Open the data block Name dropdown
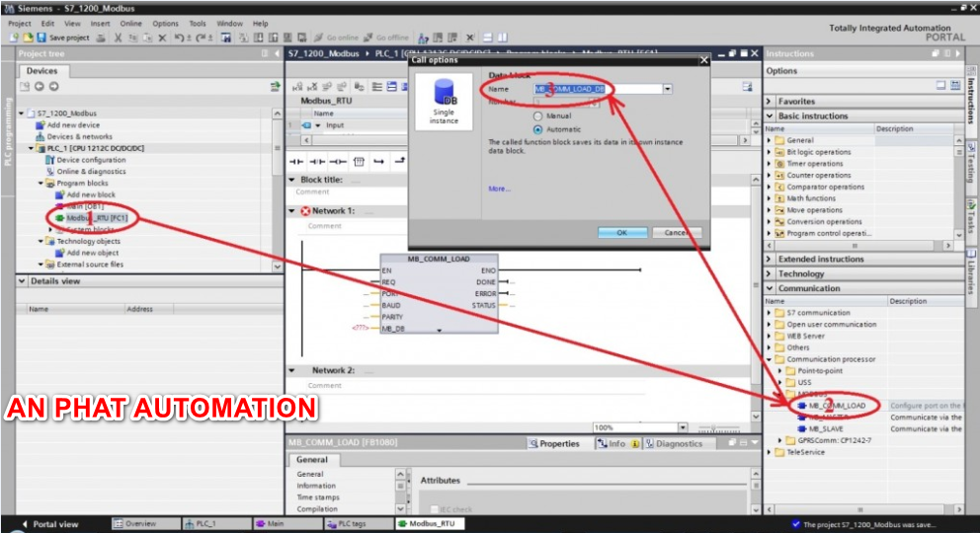Image resolution: width=980 pixels, height=533 pixels. pyautogui.click(x=667, y=89)
